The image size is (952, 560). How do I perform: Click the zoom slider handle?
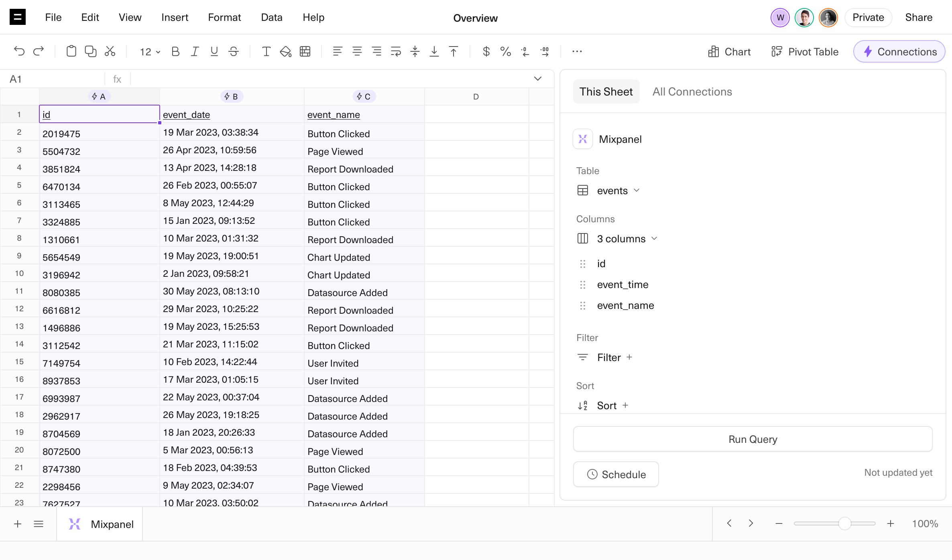(844, 523)
